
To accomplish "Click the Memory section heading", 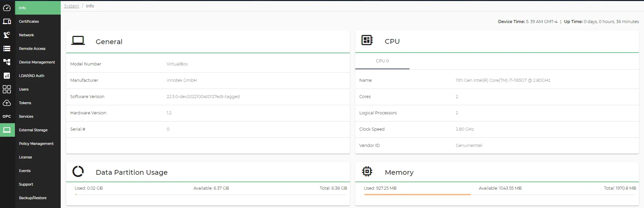I will point(399,172).
